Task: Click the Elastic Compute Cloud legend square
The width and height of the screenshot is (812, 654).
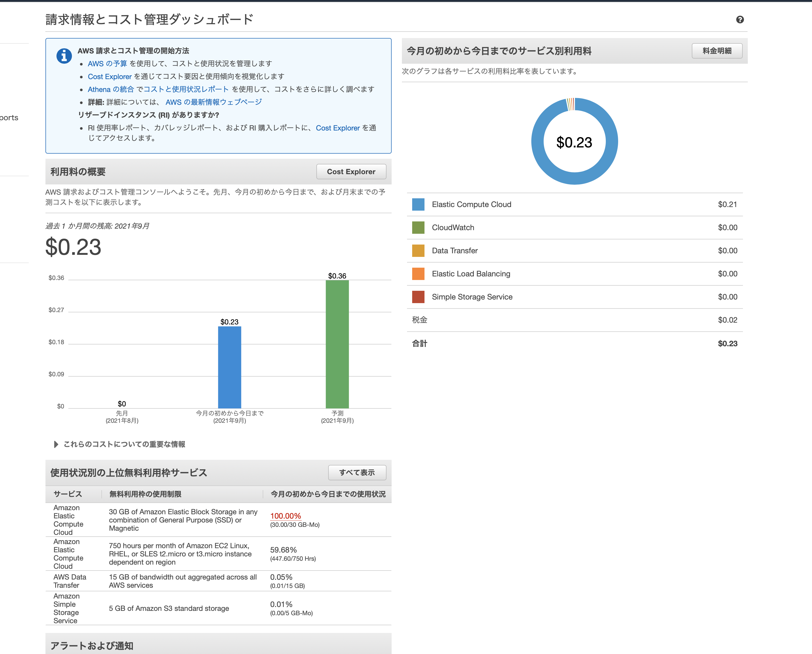Action: click(418, 204)
